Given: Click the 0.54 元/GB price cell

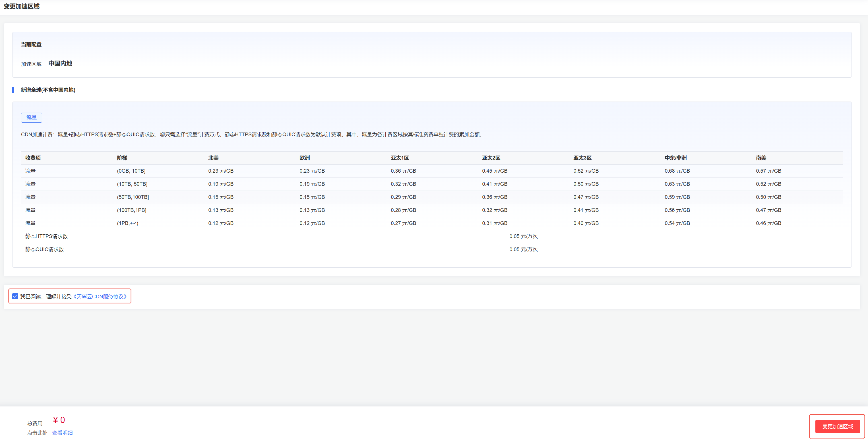Looking at the screenshot, I should tap(677, 223).
